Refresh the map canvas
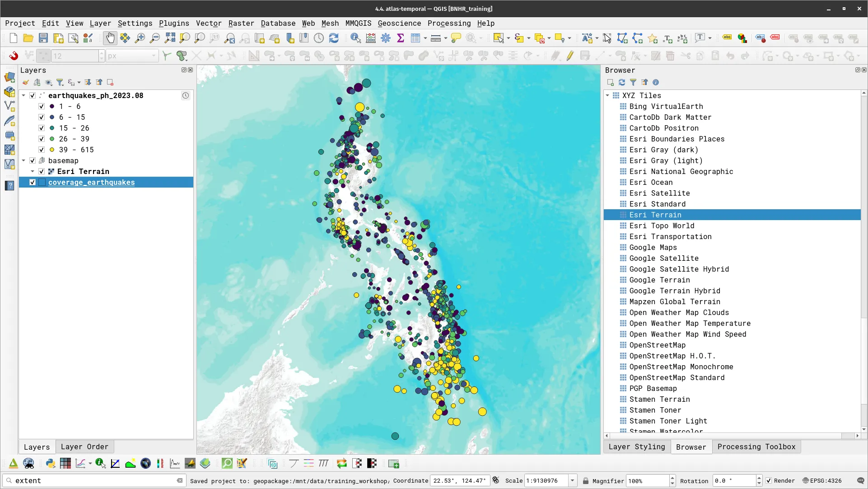 click(x=334, y=38)
